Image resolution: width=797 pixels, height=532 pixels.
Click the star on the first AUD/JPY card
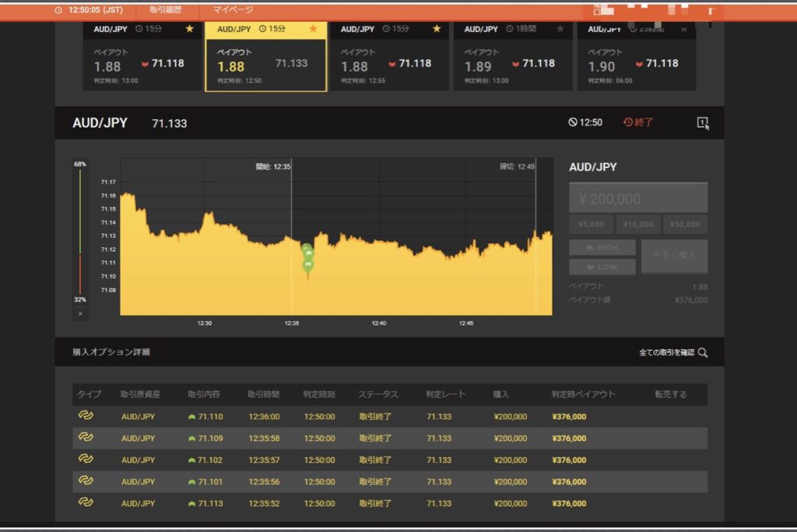click(189, 29)
